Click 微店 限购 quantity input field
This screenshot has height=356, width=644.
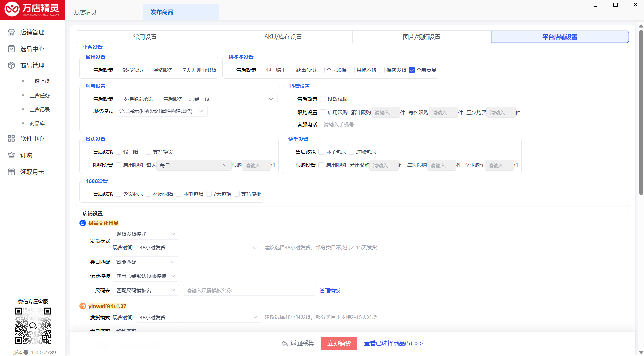tap(256, 165)
